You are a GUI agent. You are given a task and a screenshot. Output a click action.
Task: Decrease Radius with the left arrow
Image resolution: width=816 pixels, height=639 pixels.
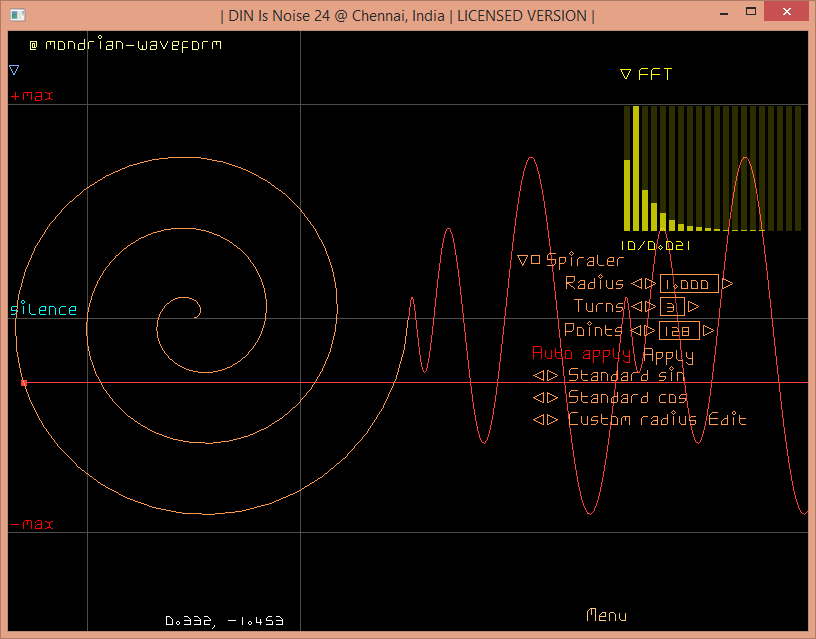coord(635,284)
